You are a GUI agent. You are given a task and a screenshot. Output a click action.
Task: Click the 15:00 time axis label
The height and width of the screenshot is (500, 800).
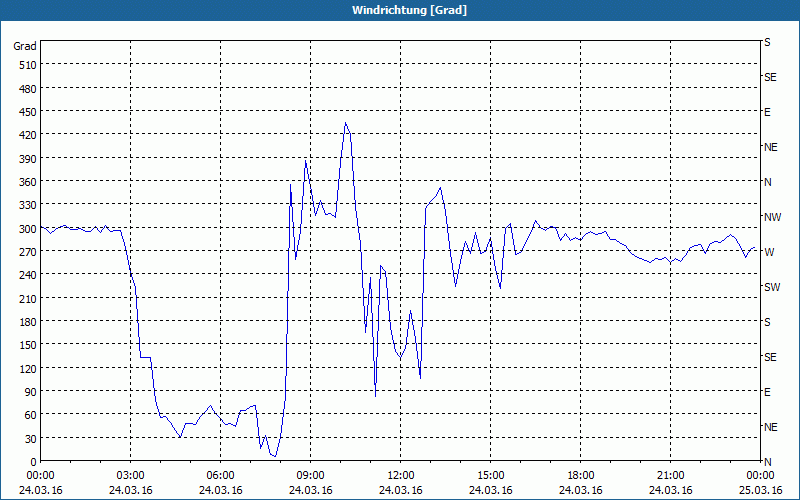tap(491, 475)
